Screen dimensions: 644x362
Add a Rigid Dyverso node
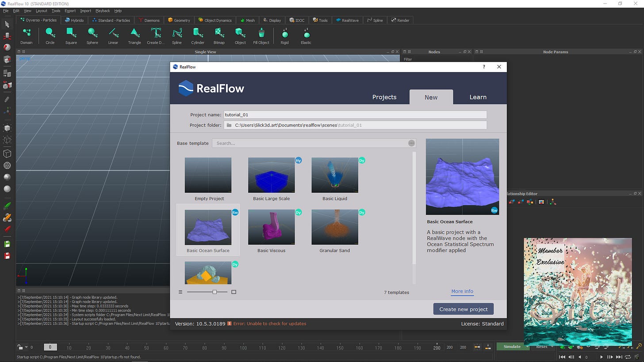click(x=284, y=35)
